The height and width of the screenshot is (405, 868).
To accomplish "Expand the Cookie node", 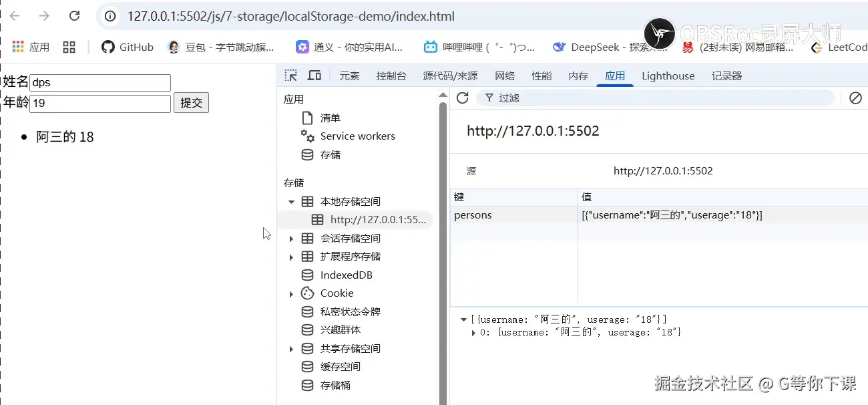I will (x=291, y=293).
